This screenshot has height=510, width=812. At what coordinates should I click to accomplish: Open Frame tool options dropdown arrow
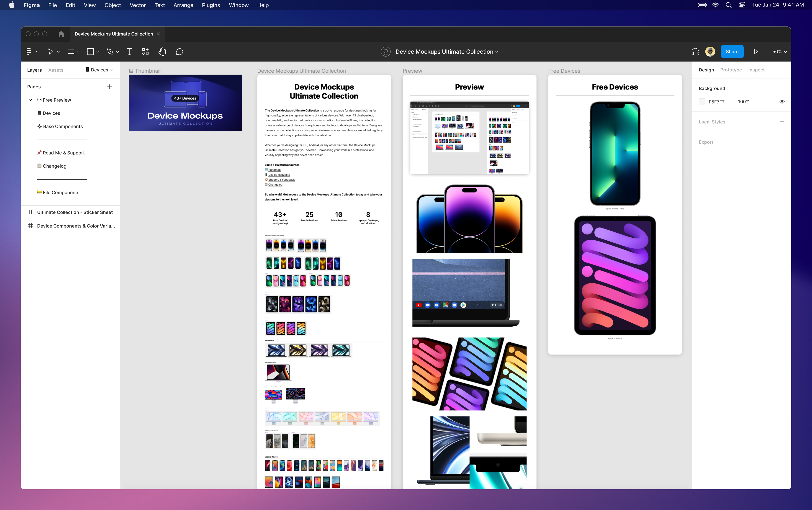(78, 52)
